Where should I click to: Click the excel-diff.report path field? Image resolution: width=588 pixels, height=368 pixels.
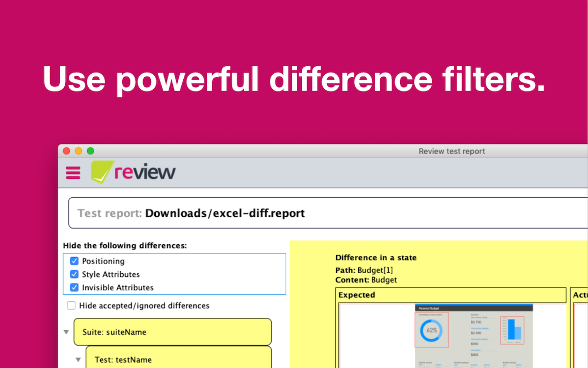point(224,213)
